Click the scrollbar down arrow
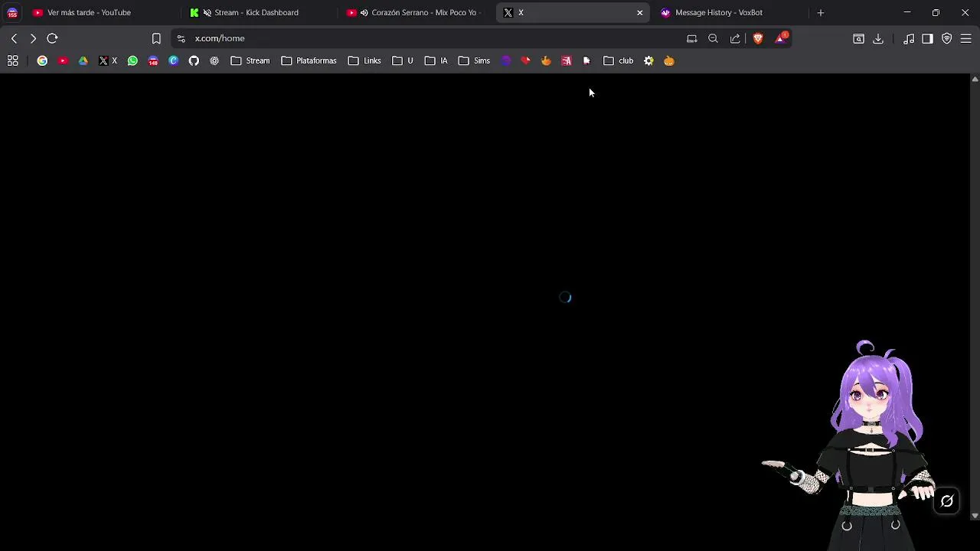 tap(975, 516)
